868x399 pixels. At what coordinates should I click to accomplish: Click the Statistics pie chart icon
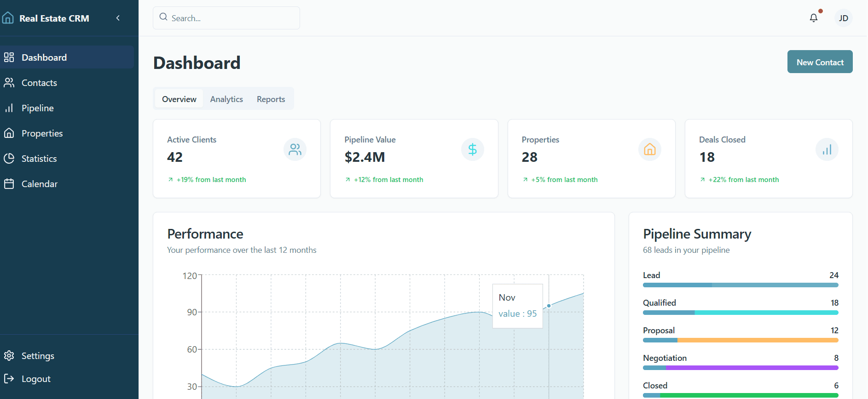coord(9,159)
